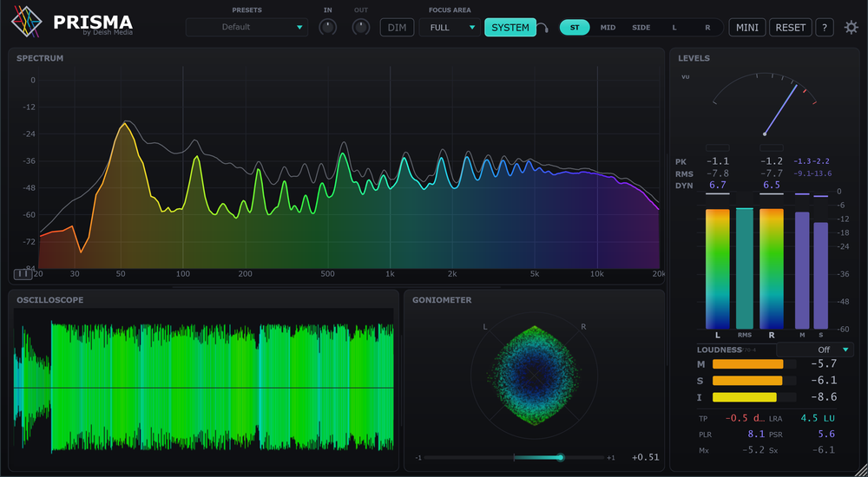Click the GONIOMETER panel title
868x477 pixels.
pos(442,300)
